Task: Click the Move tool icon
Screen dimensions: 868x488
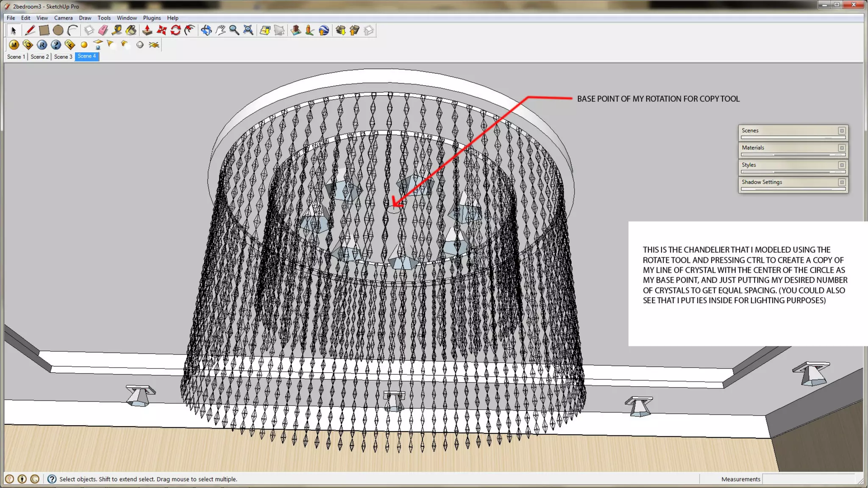Action: tap(161, 30)
